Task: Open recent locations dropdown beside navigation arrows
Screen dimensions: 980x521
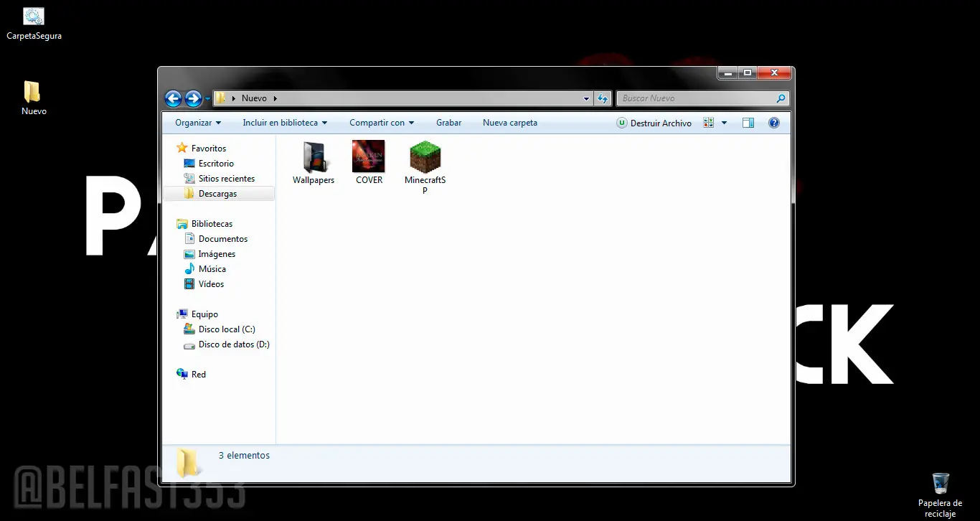Action: pos(207,98)
